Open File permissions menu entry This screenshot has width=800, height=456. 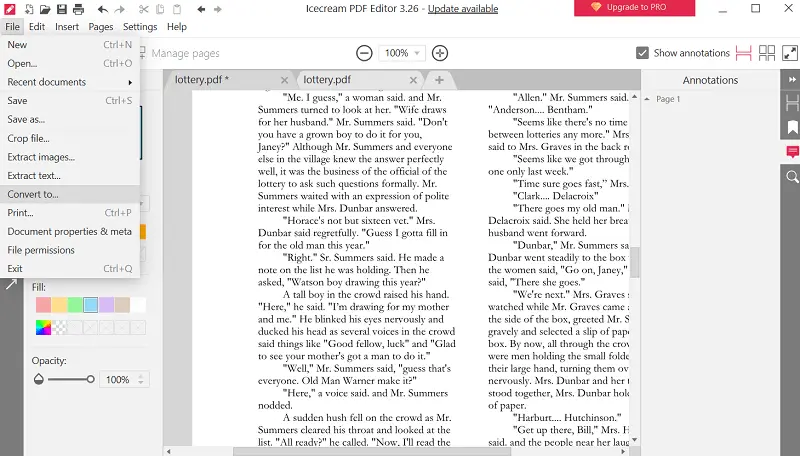point(70,250)
